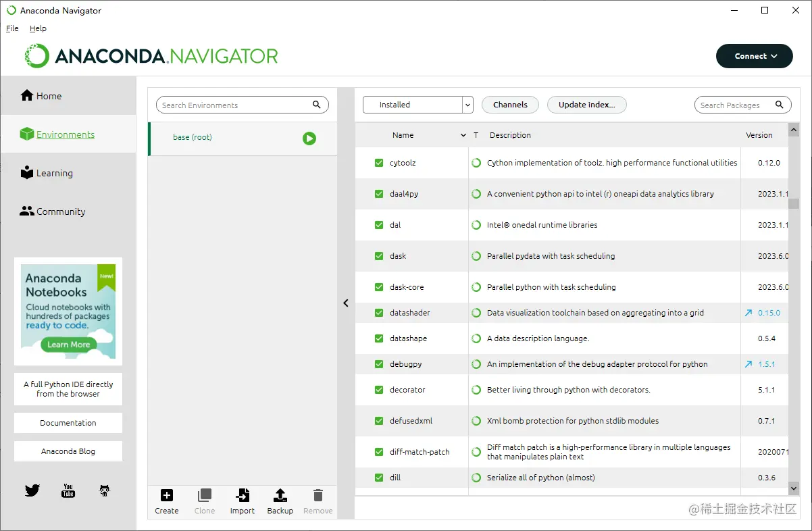The width and height of the screenshot is (812, 531).
Task: Click the datashader update arrow icon
Action: (748, 313)
